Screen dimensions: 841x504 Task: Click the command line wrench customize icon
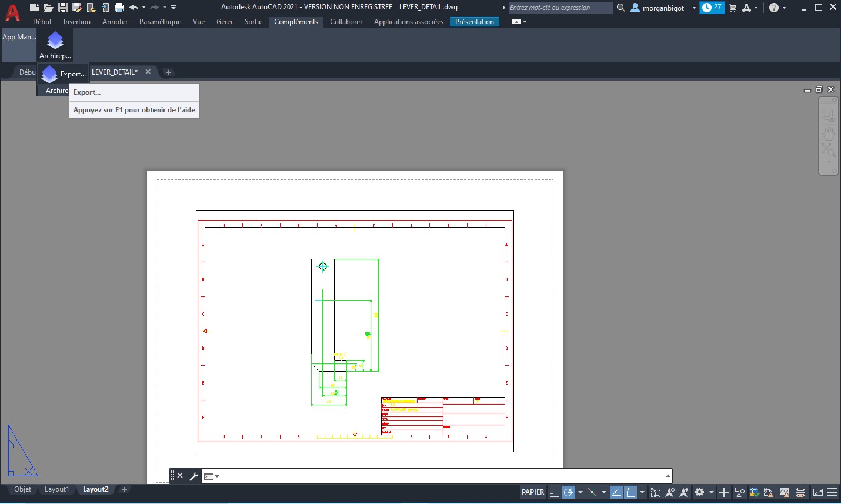(193, 476)
